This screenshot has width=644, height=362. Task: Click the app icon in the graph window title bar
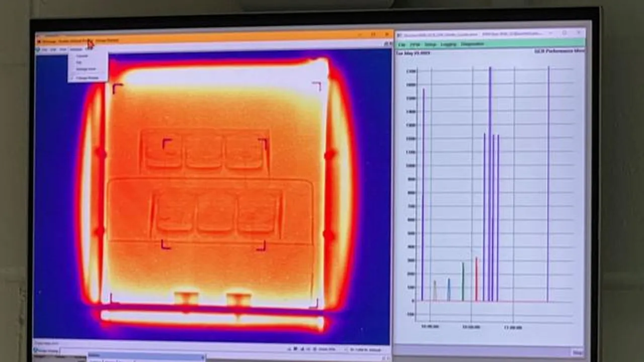click(399, 34)
